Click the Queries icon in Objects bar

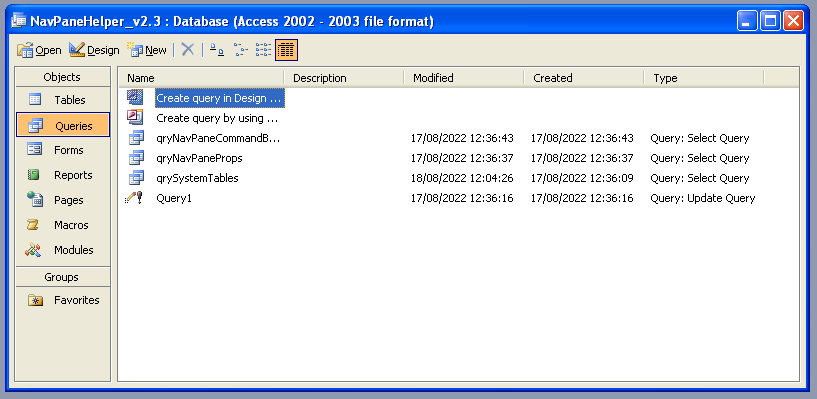tap(36, 126)
